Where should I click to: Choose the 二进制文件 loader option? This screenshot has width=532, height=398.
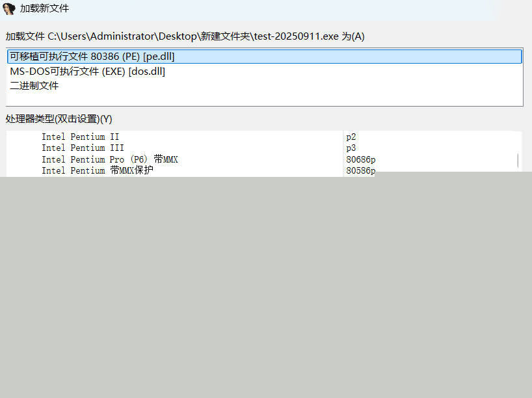click(x=34, y=86)
